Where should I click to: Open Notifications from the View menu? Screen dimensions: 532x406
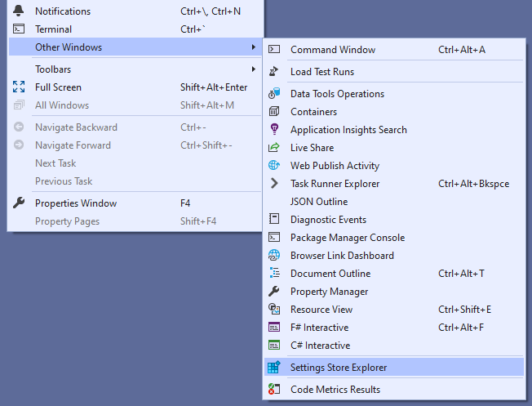point(135,11)
